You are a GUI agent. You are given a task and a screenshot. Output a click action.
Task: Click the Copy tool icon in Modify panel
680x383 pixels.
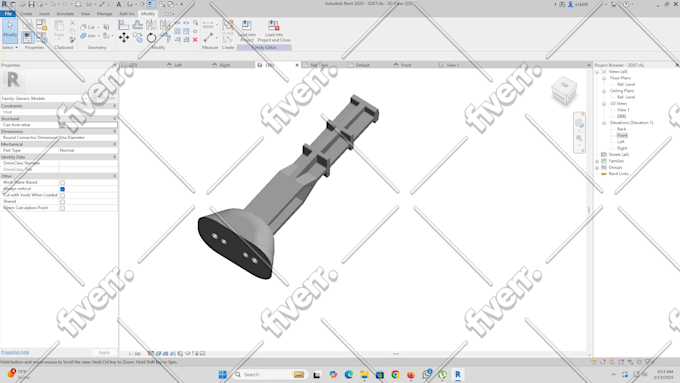[138, 38]
